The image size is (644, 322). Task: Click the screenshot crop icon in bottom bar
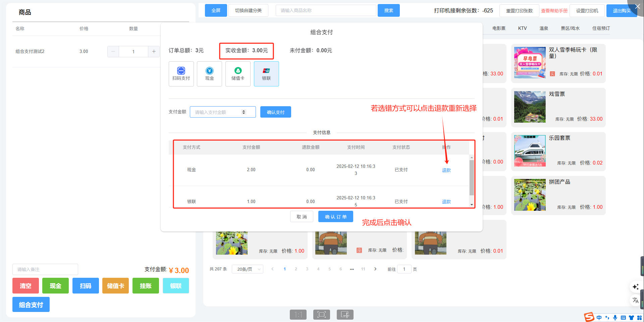[x=345, y=315]
